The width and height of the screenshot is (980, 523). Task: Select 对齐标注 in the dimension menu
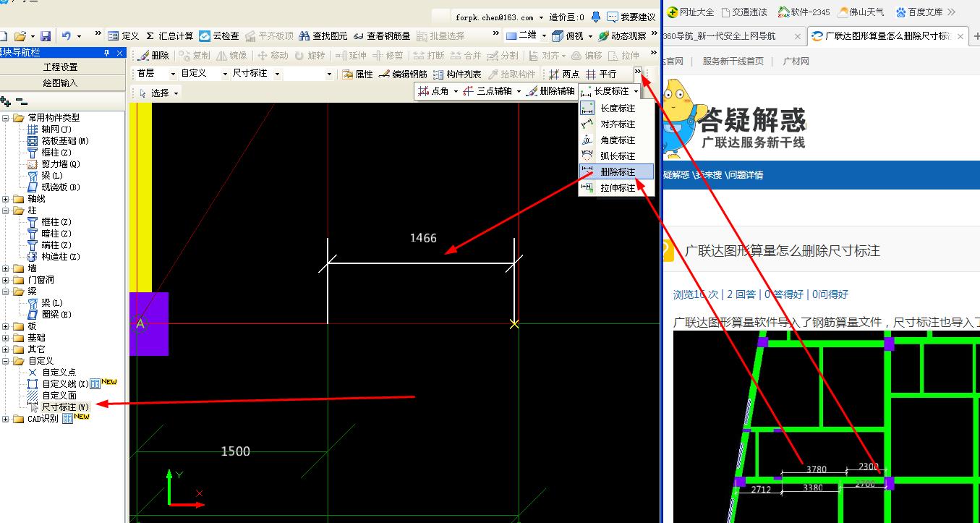click(616, 124)
